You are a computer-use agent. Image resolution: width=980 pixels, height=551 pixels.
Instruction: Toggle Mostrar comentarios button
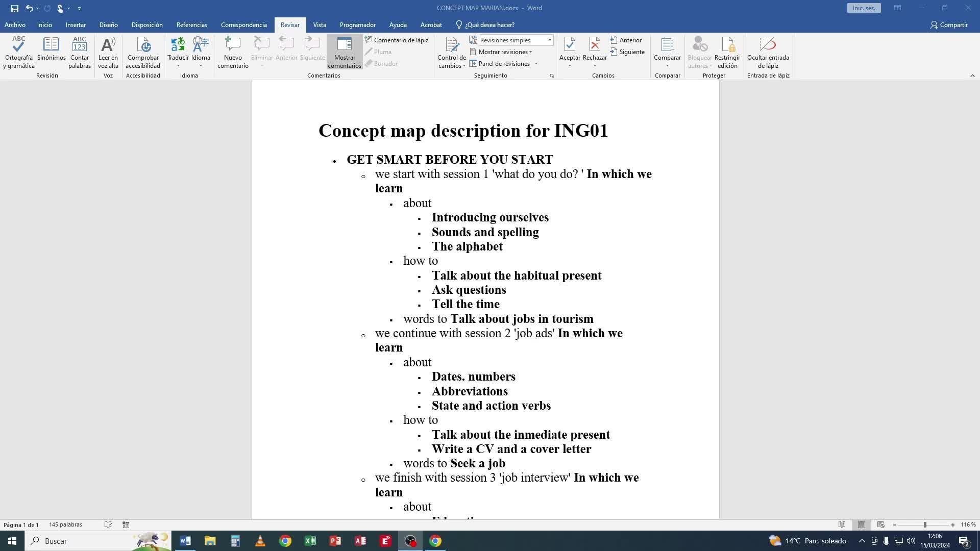345,52
